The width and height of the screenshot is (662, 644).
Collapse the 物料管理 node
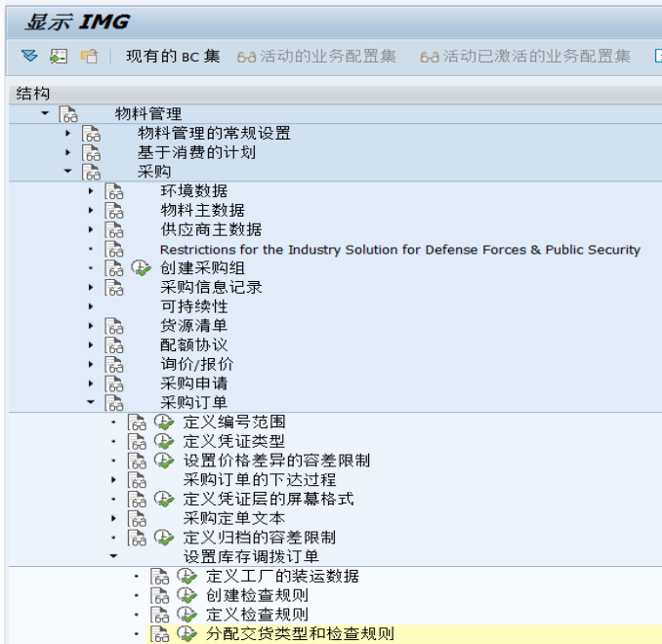click(45, 113)
